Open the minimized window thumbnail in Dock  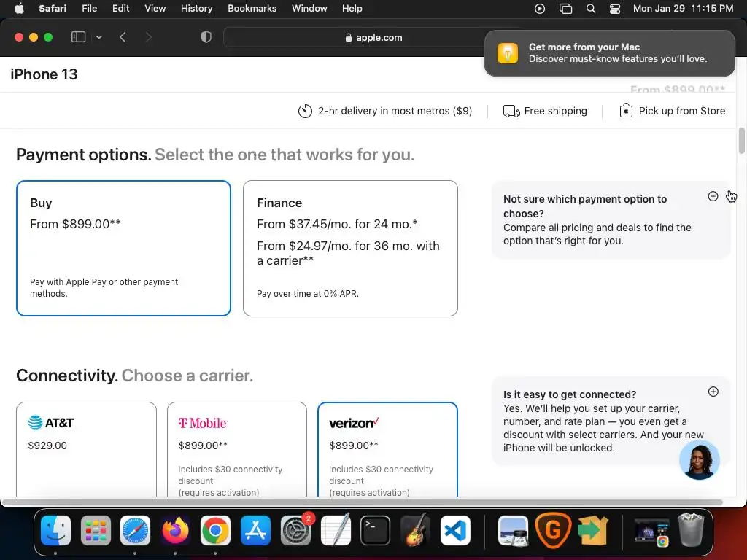pyautogui.click(x=651, y=532)
